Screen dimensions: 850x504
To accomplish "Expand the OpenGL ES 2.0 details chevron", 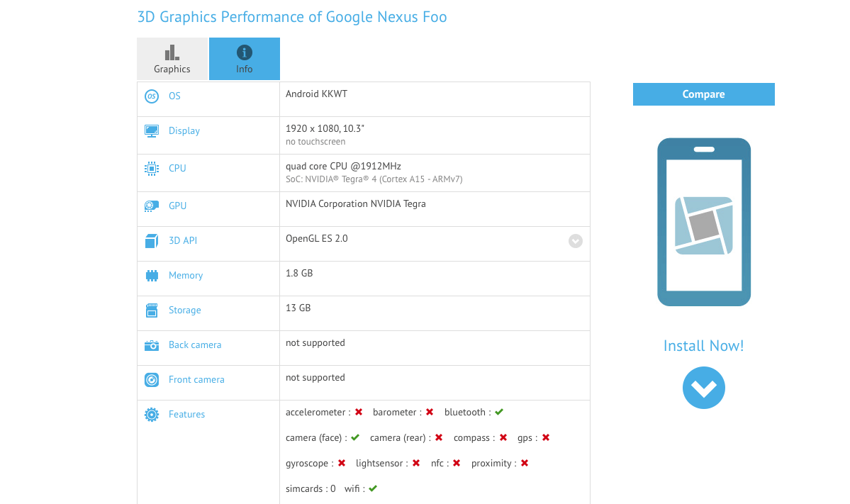I will point(576,241).
